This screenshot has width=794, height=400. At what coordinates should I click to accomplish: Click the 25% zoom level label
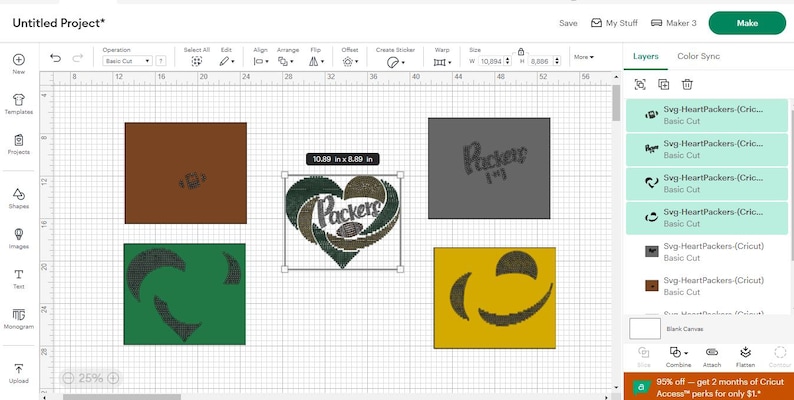click(x=91, y=378)
